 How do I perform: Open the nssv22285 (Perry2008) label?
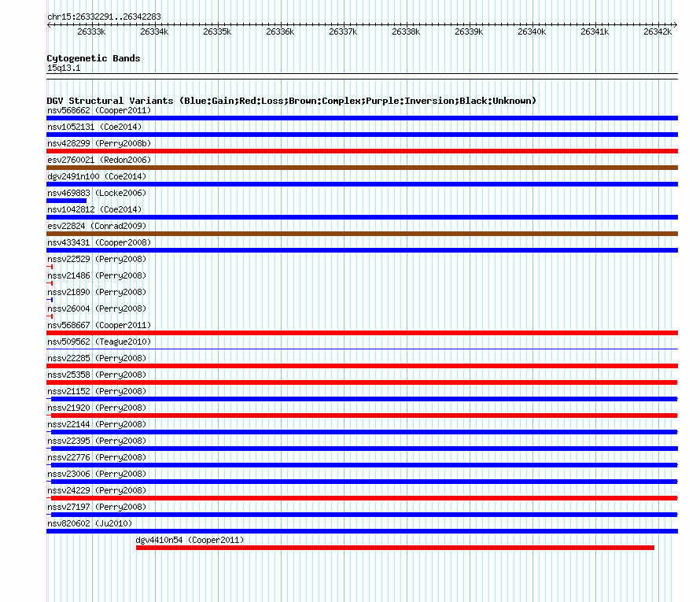click(97, 358)
